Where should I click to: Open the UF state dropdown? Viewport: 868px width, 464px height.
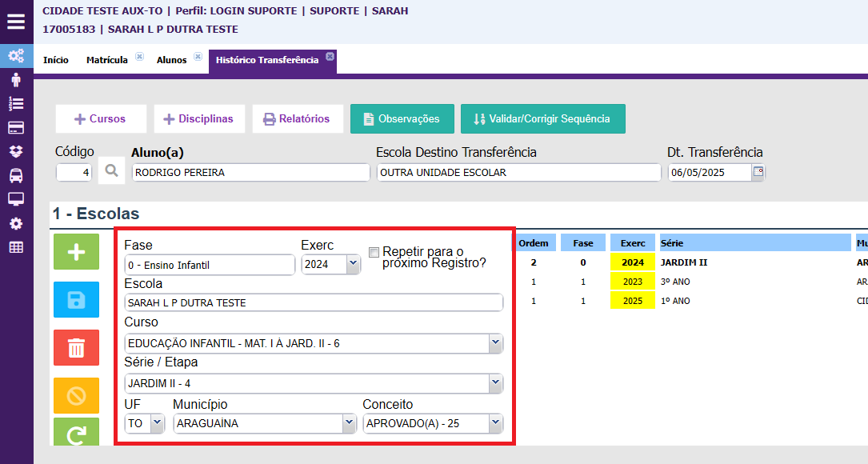click(x=156, y=422)
